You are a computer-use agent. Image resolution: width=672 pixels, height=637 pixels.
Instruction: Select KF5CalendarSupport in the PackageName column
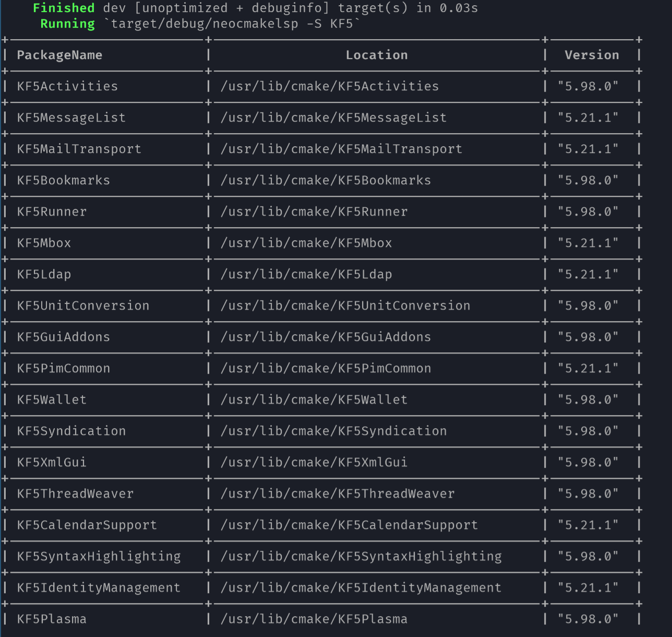point(87,525)
